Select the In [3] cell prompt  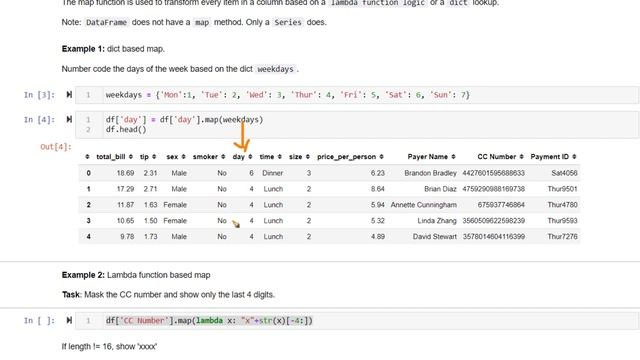click(x=39, y=95)
